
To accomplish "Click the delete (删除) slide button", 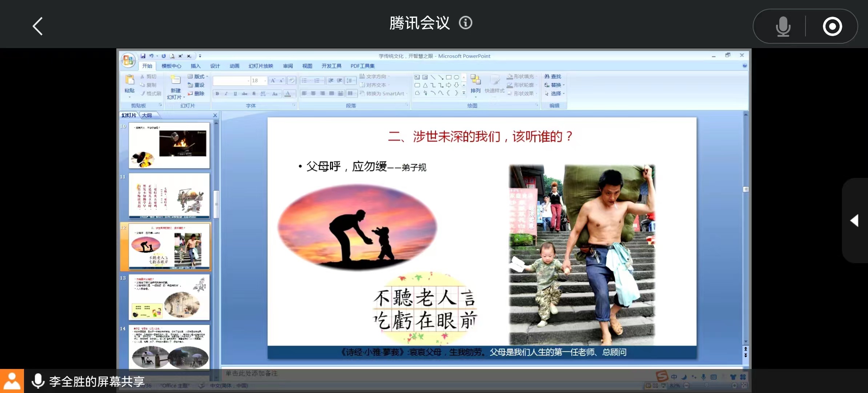I will [x=196, y=94].
